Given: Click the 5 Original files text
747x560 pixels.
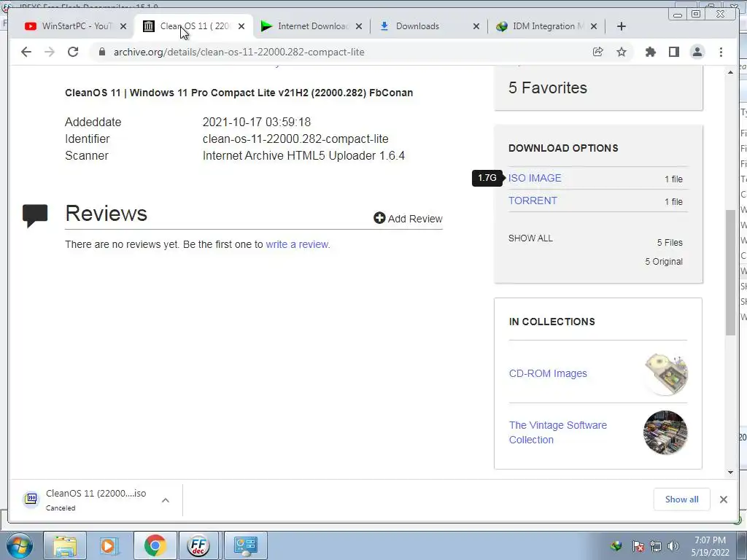Looking at the screenshot, I should point(664,262).
